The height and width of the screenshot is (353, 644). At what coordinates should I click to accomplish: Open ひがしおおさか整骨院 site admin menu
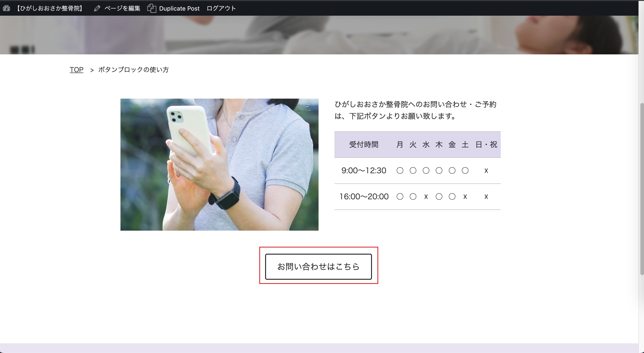click(x=50, y=8)
